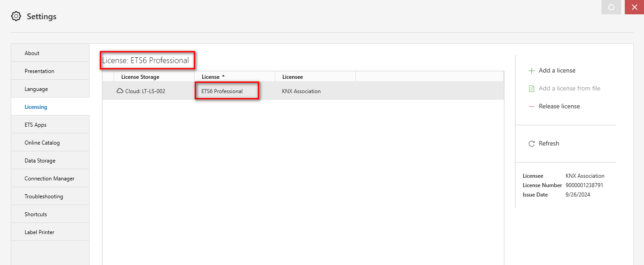
Task: Open the About settings tab
Action: 50,53
